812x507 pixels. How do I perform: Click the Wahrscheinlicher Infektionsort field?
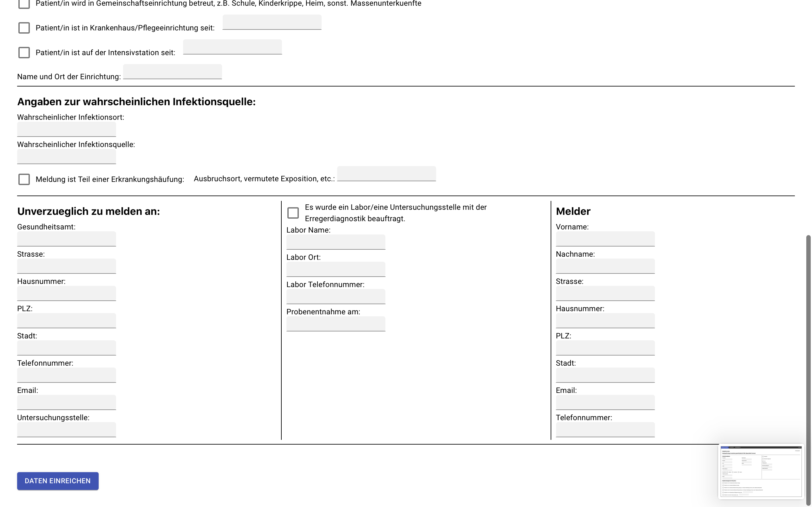pos(66,129)
